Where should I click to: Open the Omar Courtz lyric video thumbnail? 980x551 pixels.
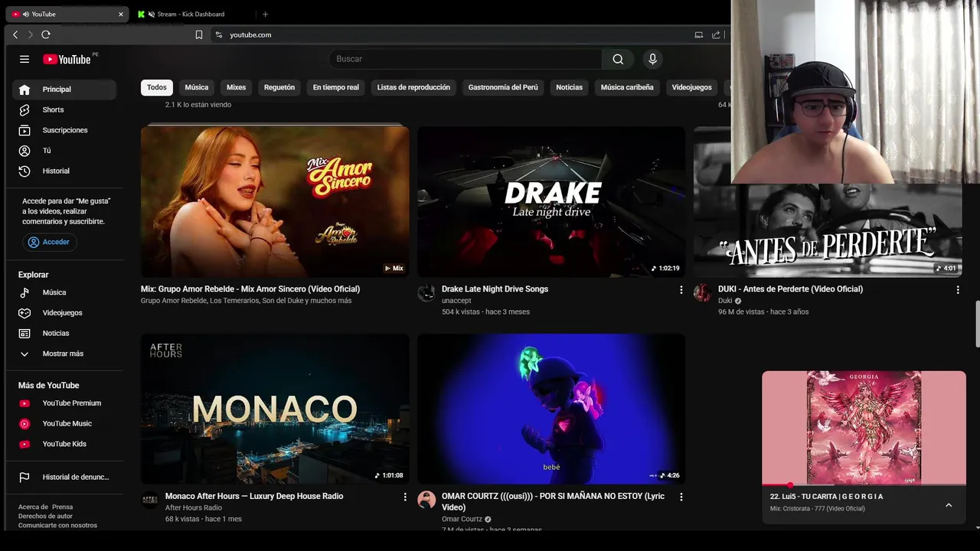551,409
